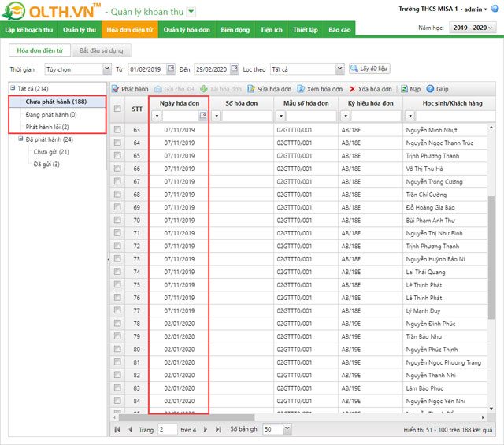Check the checkbox for row 70

(117, 221)
